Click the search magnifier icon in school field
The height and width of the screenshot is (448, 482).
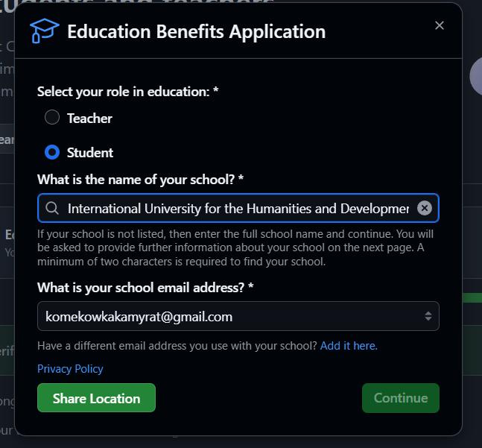click(52, 208)
